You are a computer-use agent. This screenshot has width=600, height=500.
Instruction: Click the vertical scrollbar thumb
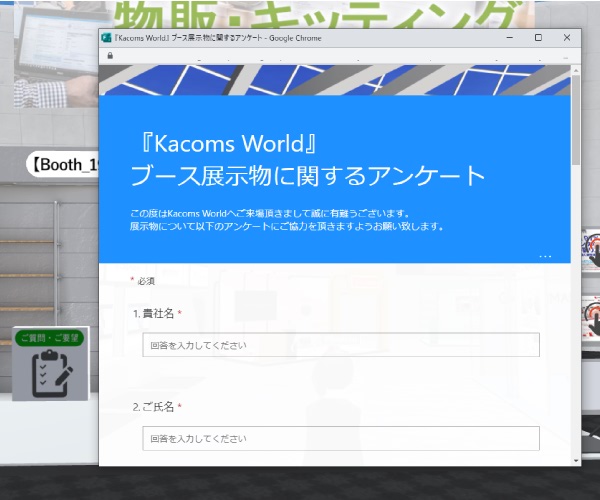tap(576, 120)
